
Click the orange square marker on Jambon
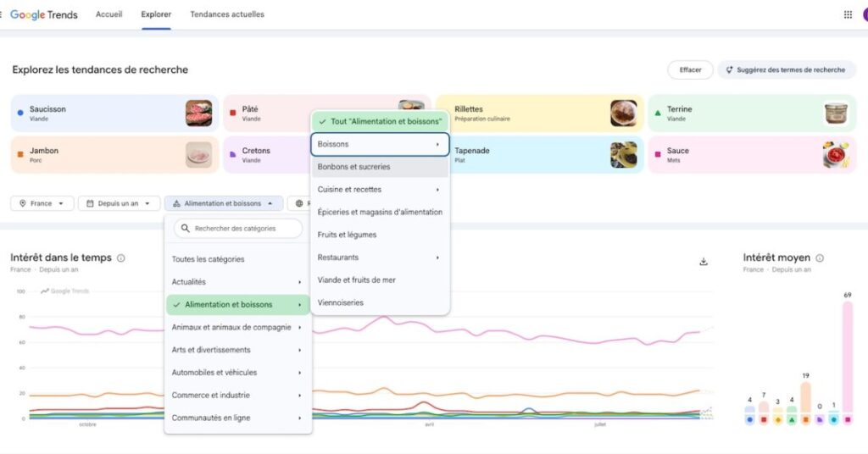[x=20, y=154]
